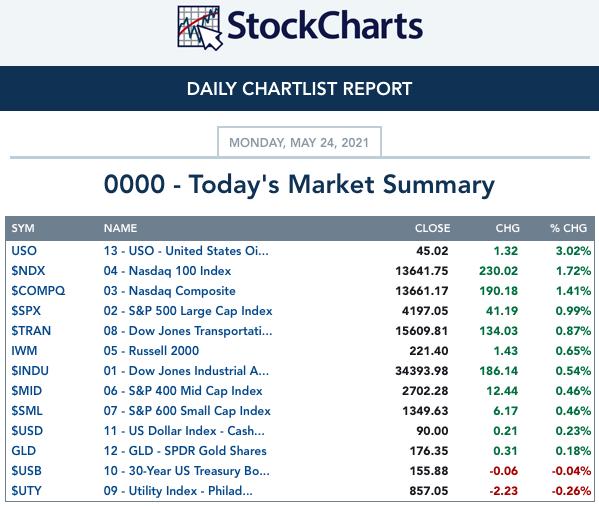Viewport: 599px width, 506px height.
Task: Click the $INDU symbol link
Action: [30, 370]
